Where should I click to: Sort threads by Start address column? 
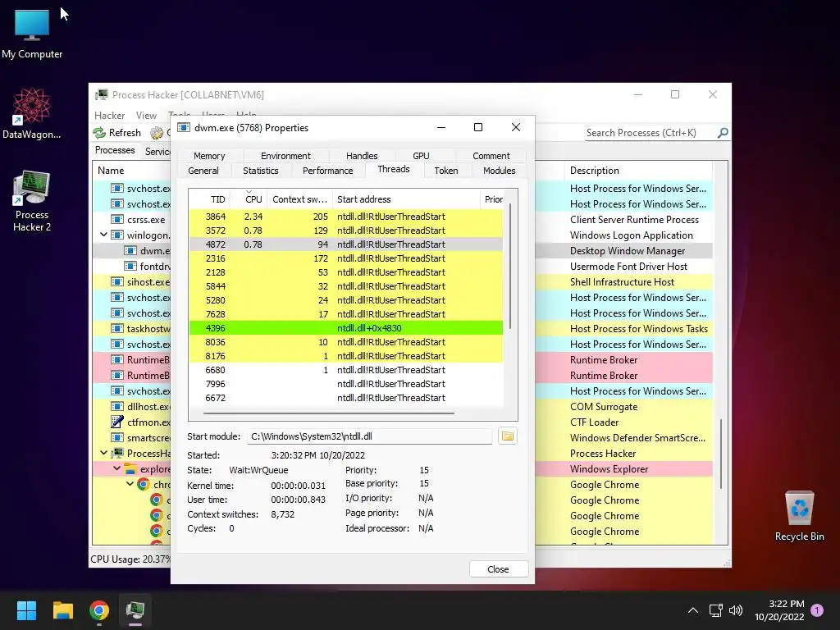pos(406,199)
